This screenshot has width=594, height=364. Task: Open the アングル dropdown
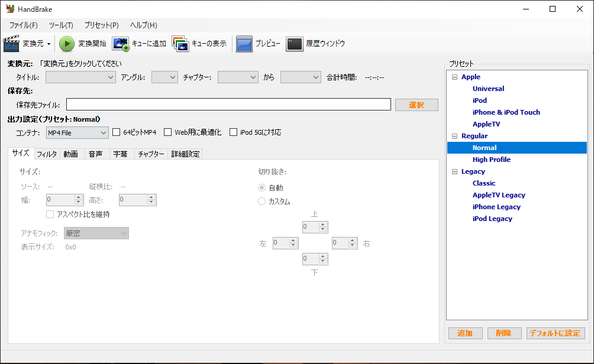164,77
